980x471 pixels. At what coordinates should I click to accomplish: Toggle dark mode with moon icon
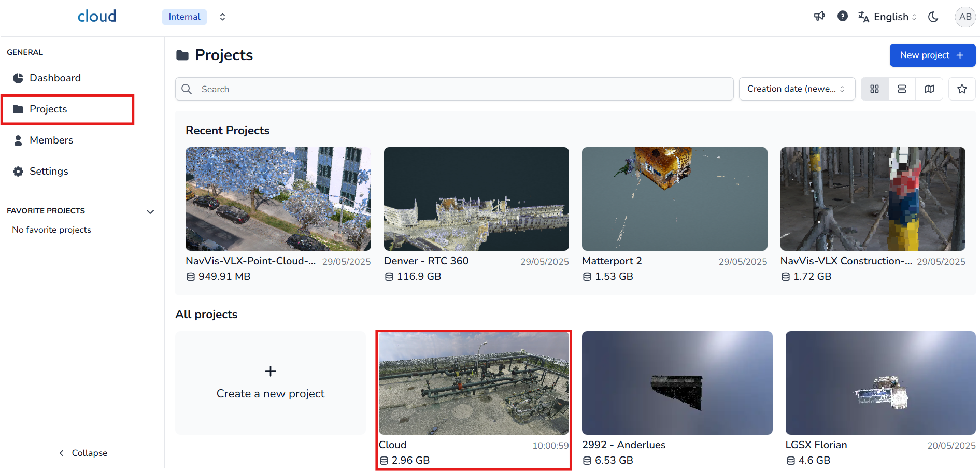933,17
